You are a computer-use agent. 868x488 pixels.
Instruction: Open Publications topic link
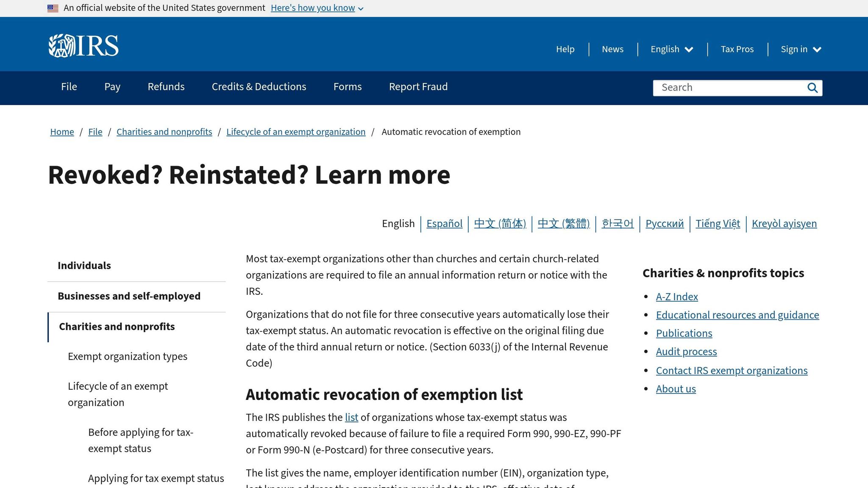pos(684,333)
